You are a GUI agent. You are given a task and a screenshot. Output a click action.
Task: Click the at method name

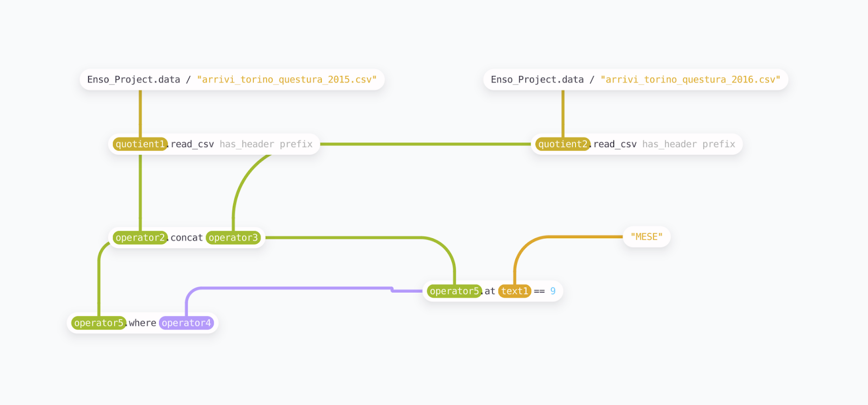[x=490, y=292]
